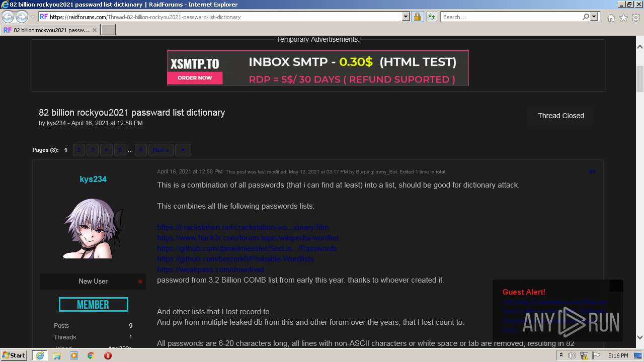
Task: Open the Tools gear icon
Action: (636, 18)
